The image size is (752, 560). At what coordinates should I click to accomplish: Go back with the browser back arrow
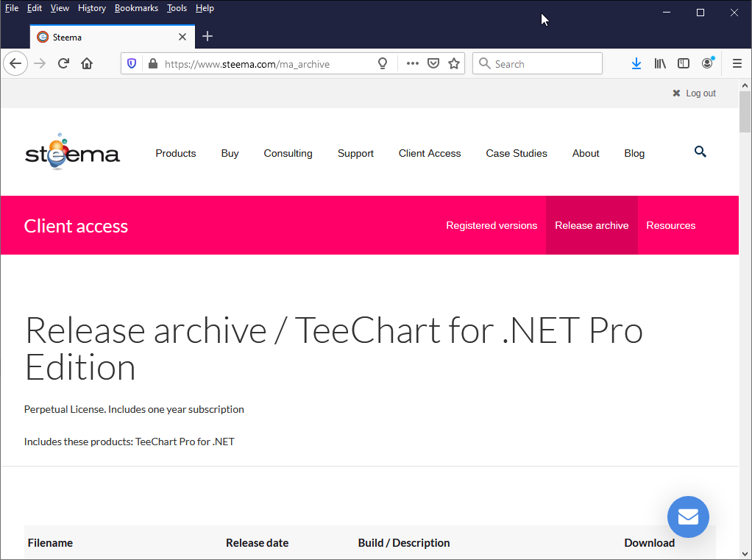click(15, 63)
